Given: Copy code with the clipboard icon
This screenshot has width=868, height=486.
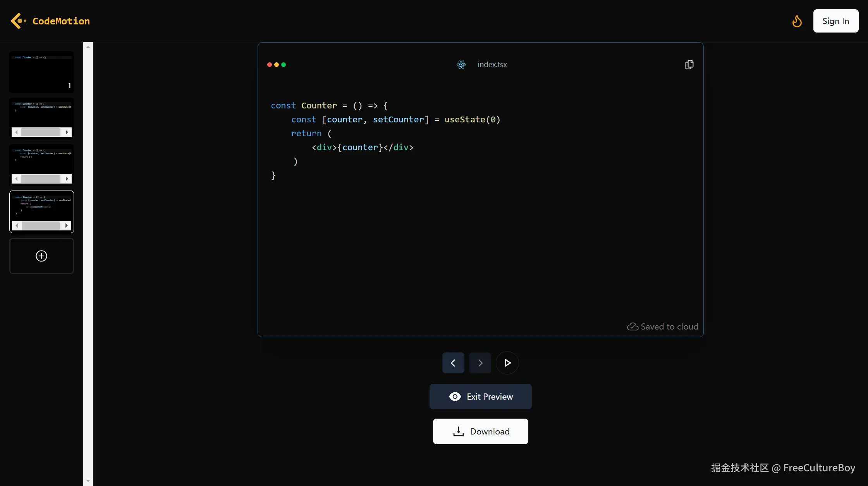Looking at the screenshot, I should pos(689,65).
